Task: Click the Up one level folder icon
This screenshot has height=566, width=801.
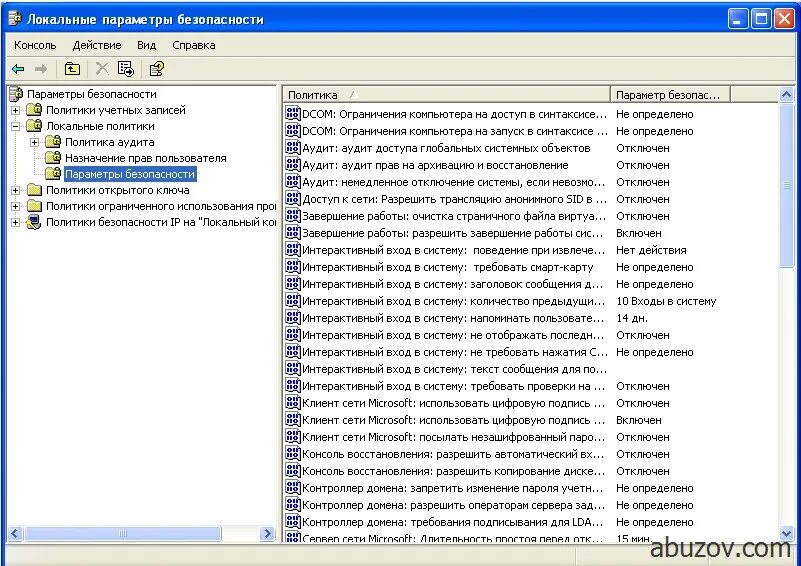Action: (72, 68)
